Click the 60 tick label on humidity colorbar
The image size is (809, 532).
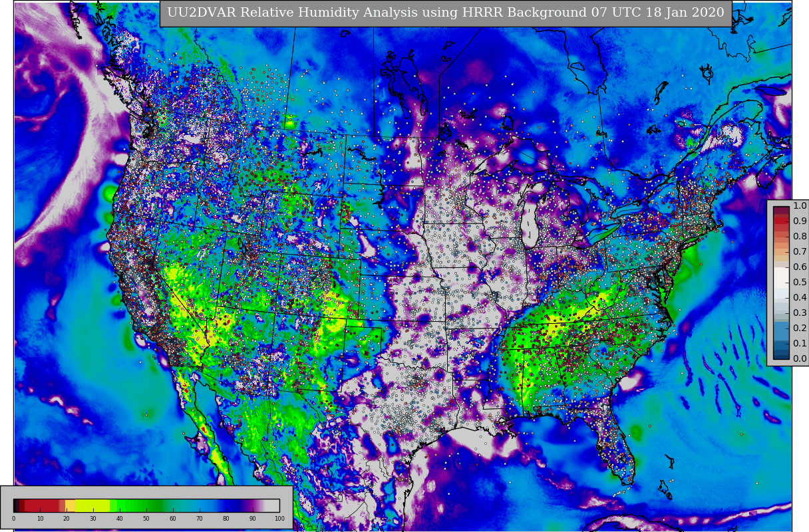pos(173,519)
